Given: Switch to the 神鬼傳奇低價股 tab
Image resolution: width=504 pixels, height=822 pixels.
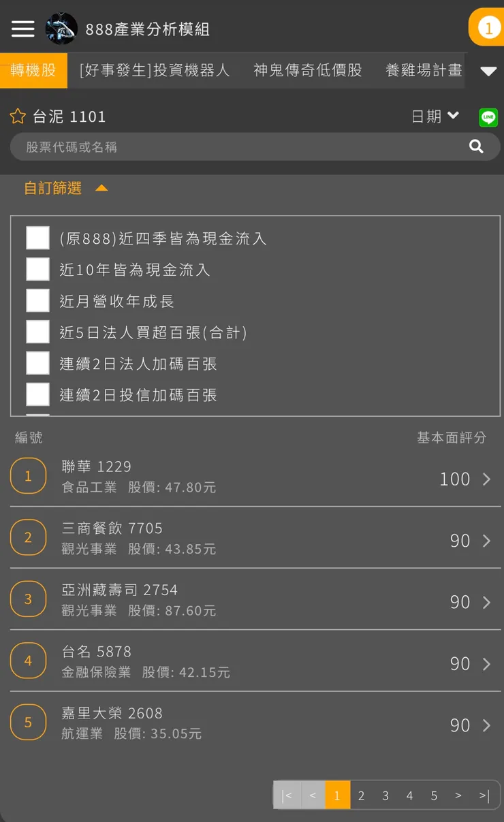Looking at the screenshot, I should [x=308, y=70].
